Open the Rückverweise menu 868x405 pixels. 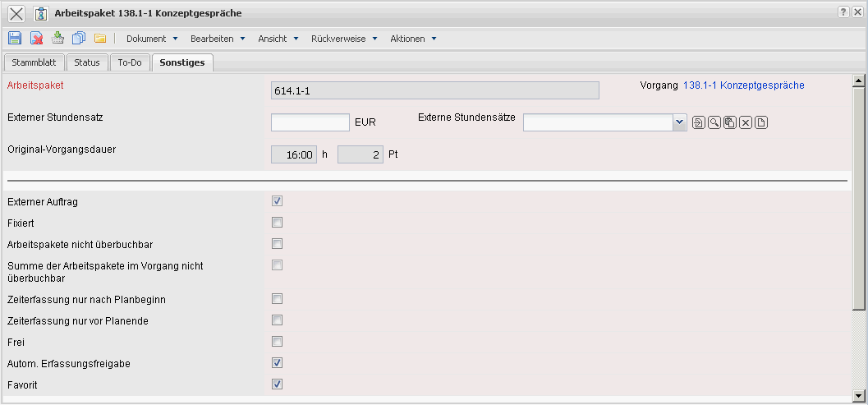(344, 39)
